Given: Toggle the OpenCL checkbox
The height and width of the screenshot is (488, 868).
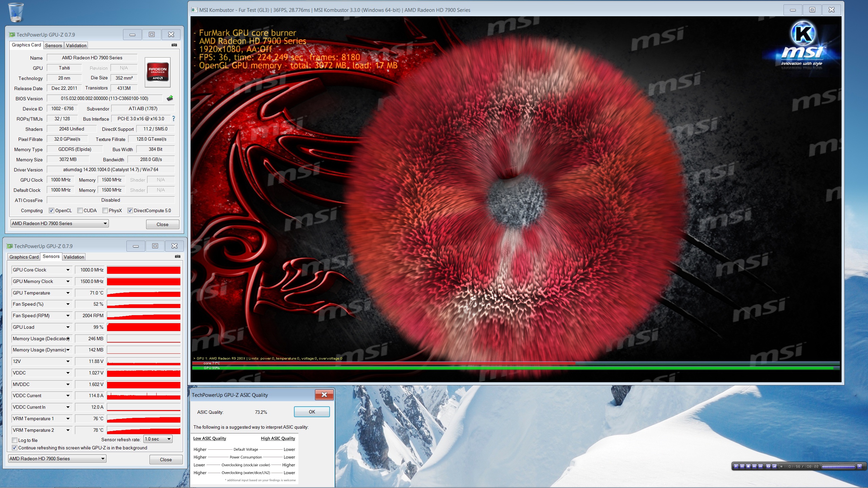Looking at the screenshot, I should click(x=52, y=210).
